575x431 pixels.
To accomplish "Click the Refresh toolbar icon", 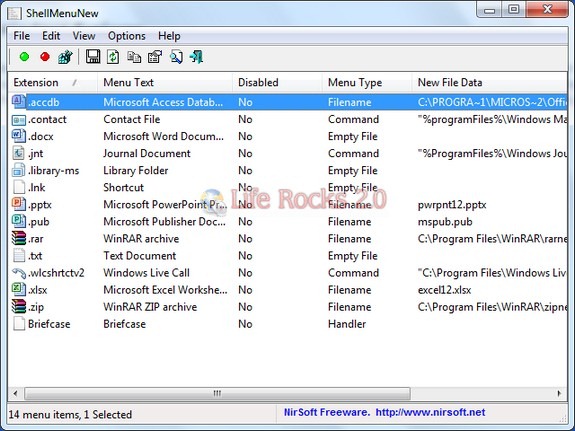I will pyautogui.click(x=113, y=57).
